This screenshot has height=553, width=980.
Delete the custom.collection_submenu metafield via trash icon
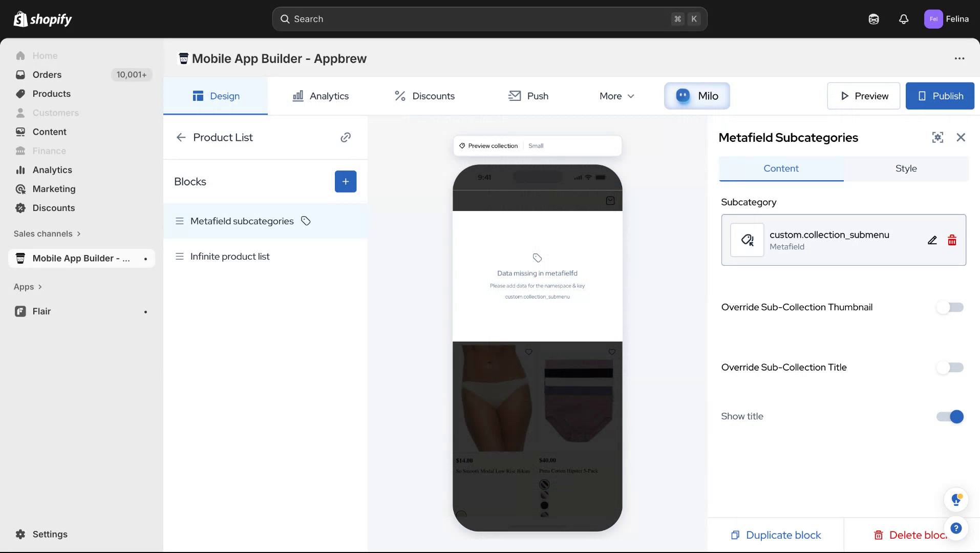coord(952,240)
